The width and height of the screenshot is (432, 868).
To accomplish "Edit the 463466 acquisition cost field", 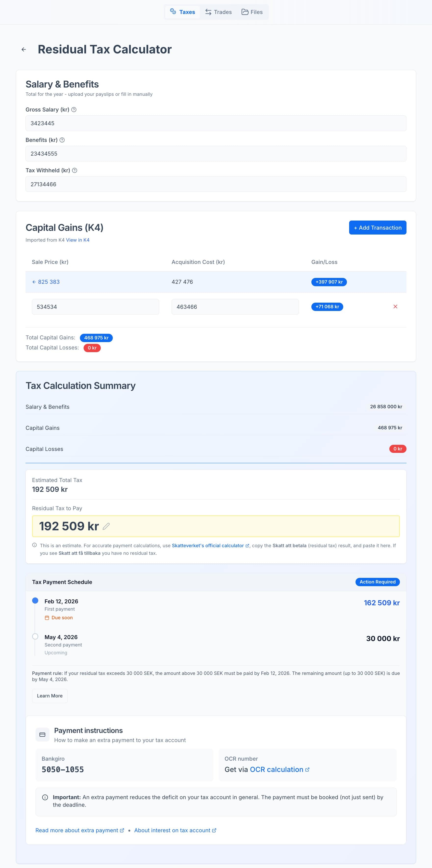I will tap(235, 307).
